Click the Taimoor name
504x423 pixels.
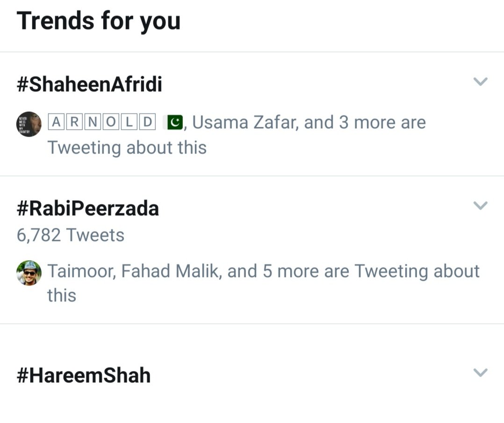click(x=80, y=271)
